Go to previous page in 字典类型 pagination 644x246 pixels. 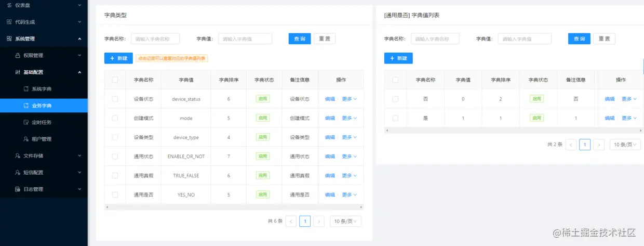[x=291, y=221]
